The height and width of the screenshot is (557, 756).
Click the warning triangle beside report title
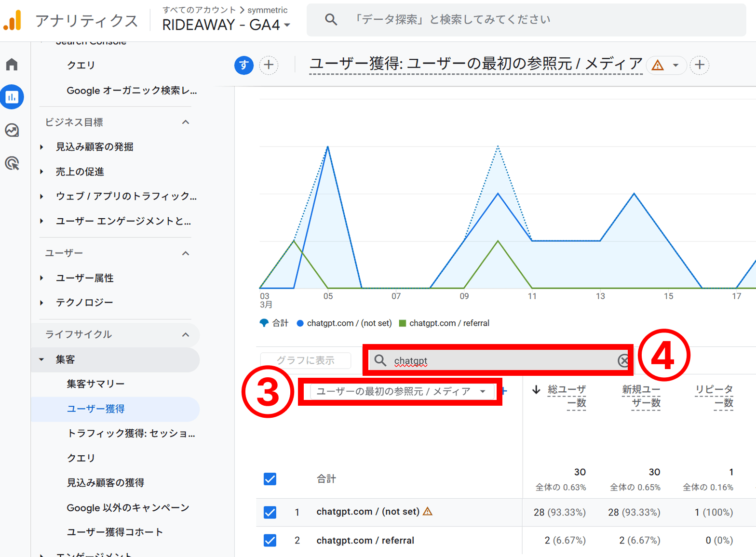(x=658, y=65)
